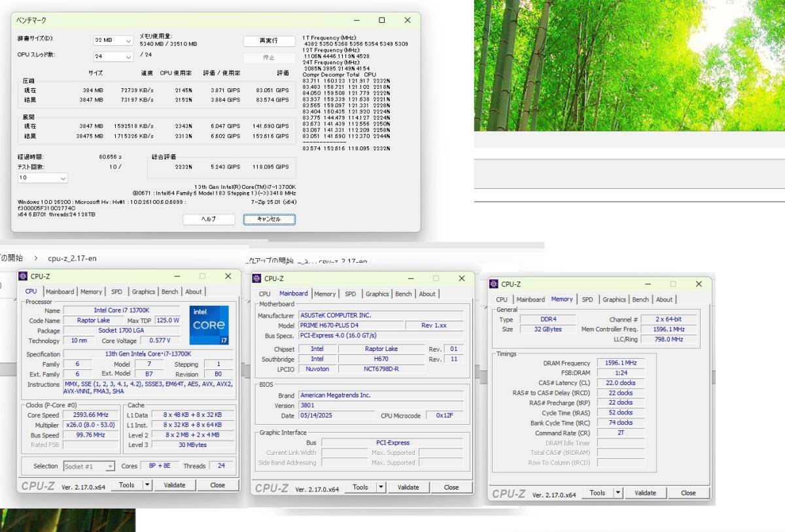Viewport: 785px width, 532px height.
Task: Minimize the Memory CPU-Z window
Action: pos(646,284)
